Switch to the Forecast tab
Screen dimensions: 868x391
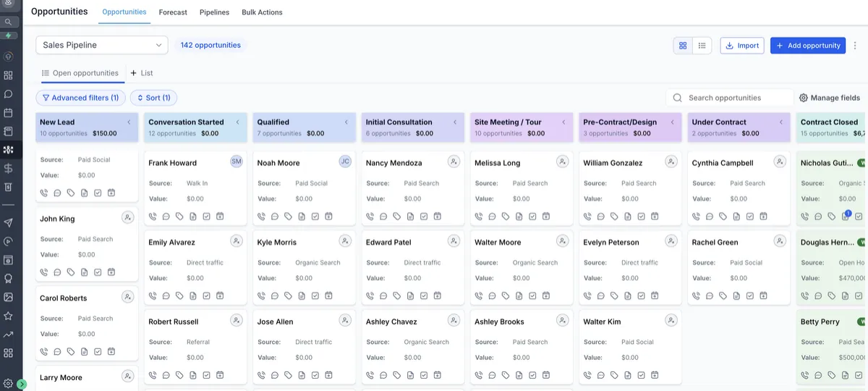pos(173,12)
